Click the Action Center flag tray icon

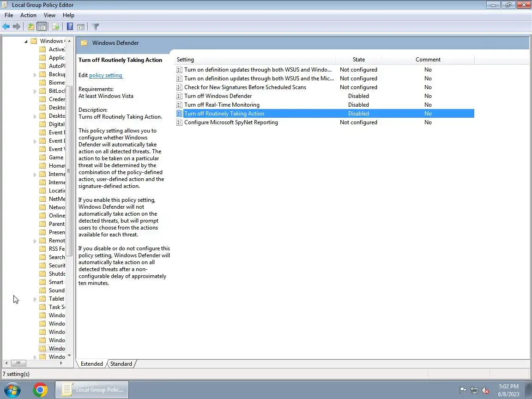[x=462, y=390]
